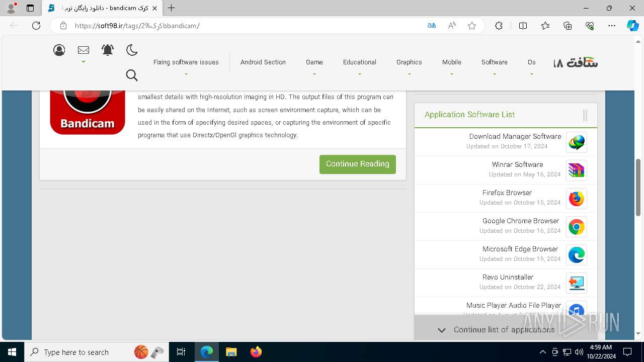Image resolution: width=644 pixels, height=362 pixels.
Task: Open Collections in Edge toolbar
Action: (568, 26)
